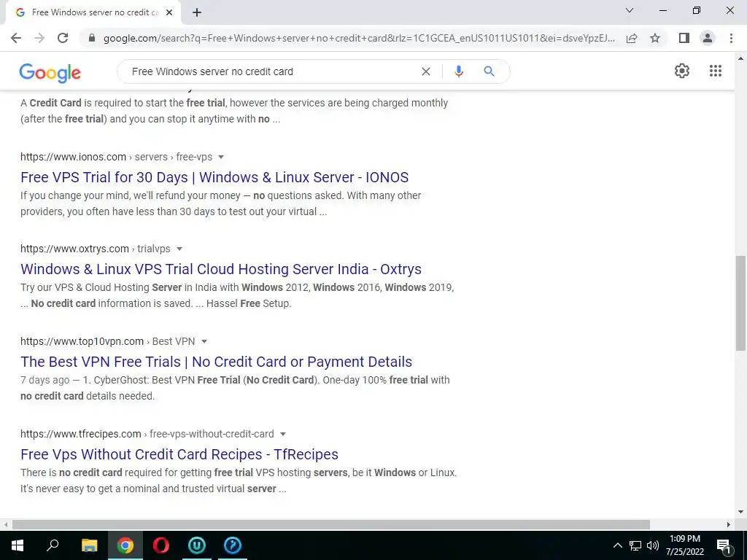Open the blue question-mark app in taskbar
This screenshot has height=560, width=747.
[233, 545]
